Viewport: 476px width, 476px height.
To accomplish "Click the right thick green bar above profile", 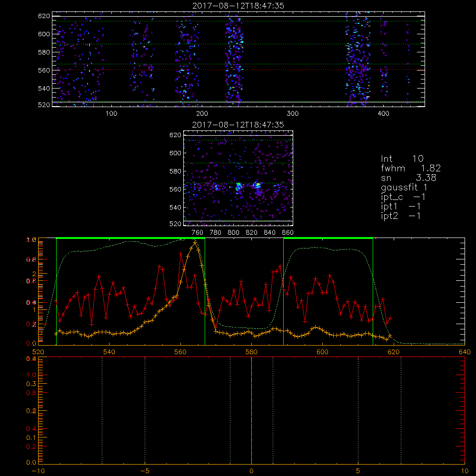I will 328,238.
